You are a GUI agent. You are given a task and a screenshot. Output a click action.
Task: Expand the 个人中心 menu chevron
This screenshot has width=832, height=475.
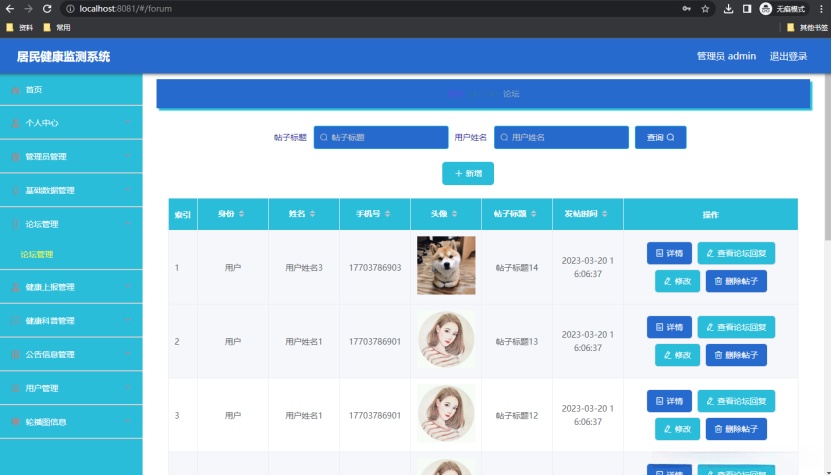point(128,123)
